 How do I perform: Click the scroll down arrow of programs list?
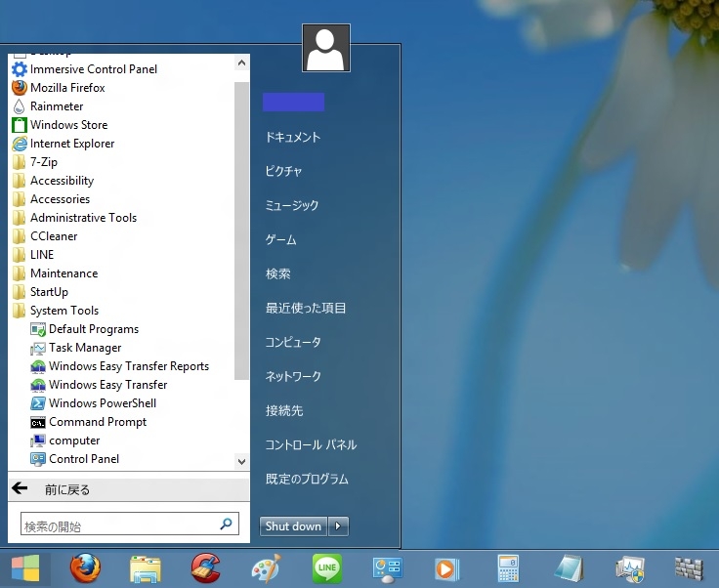pyautogui.click(x=241, y=461)
